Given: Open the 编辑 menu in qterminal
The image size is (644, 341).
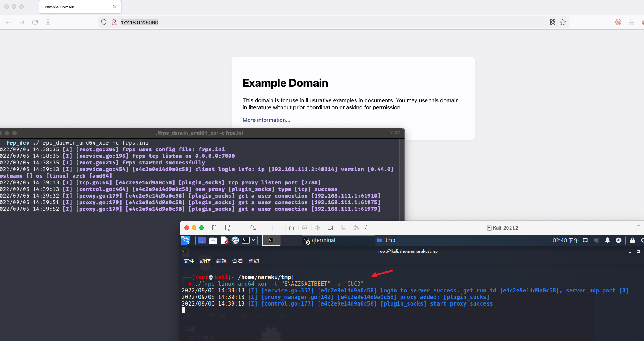Looking at the screenshot, I should [x=221, y=261].
